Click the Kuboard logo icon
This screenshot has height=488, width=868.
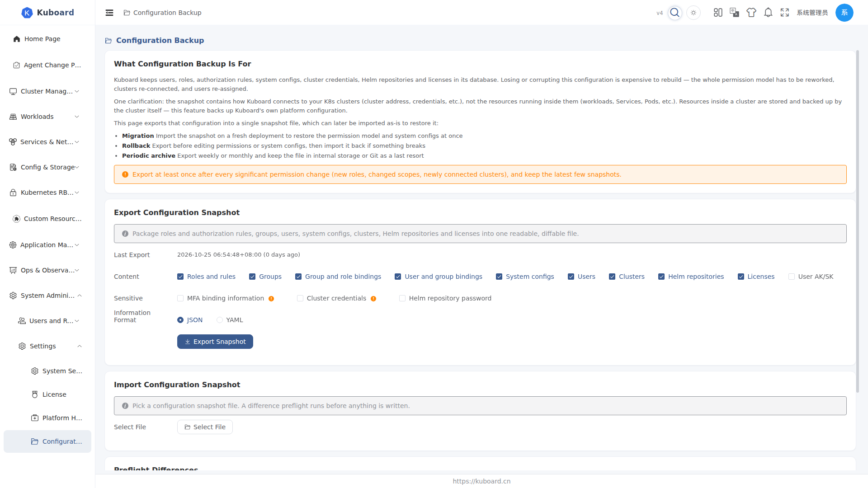coord(27,13)
